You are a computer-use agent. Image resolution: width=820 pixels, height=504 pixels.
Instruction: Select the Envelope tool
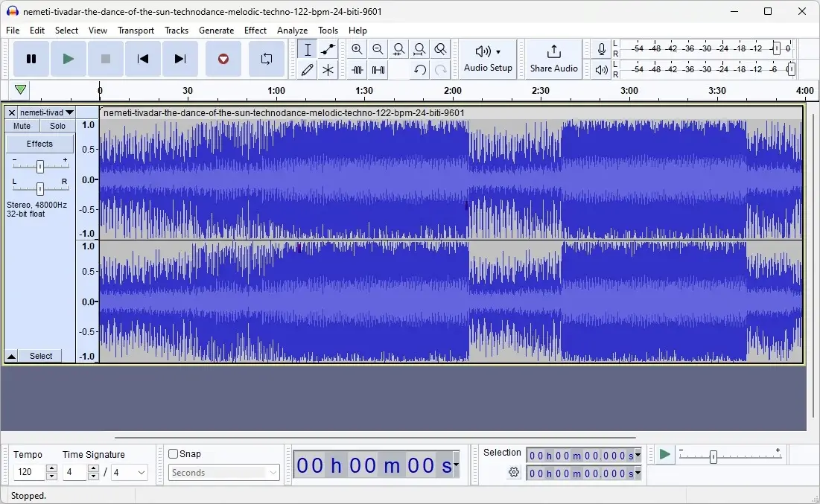click(328, 50)
